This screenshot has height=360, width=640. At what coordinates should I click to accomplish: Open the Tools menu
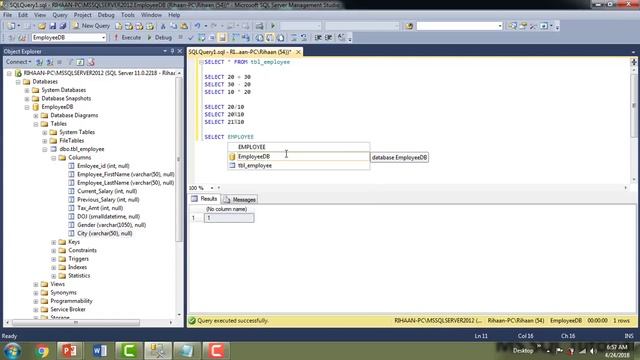tap(127, 15)
